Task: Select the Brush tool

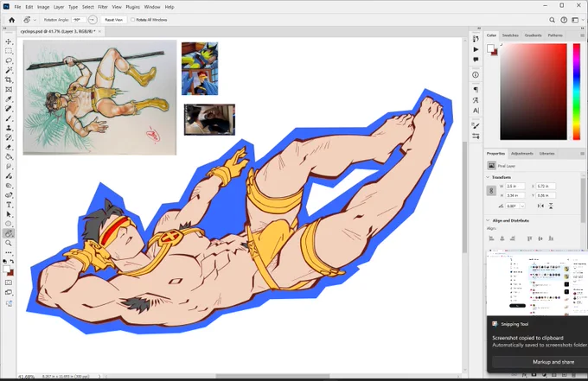Action: point(9,118)
